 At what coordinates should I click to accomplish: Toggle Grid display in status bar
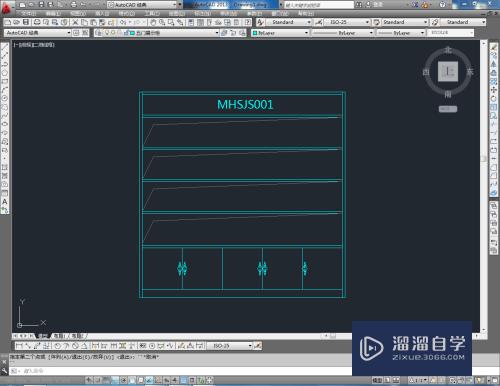click(106, 380)
